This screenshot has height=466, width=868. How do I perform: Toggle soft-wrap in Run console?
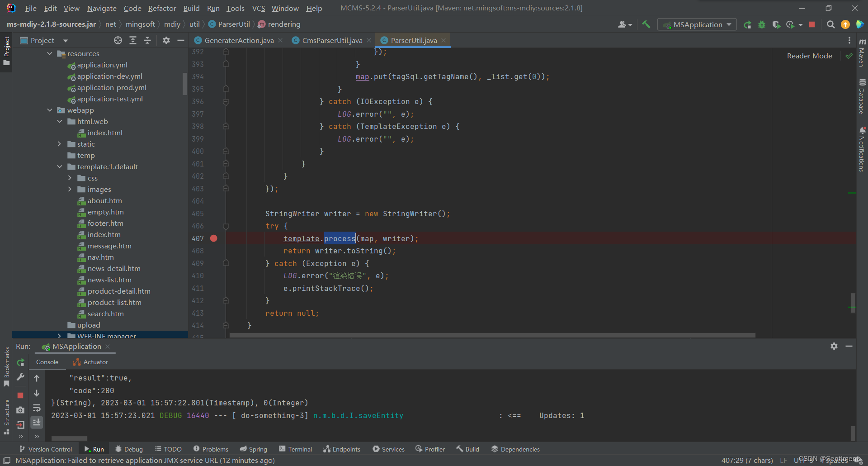pos(37,408)
